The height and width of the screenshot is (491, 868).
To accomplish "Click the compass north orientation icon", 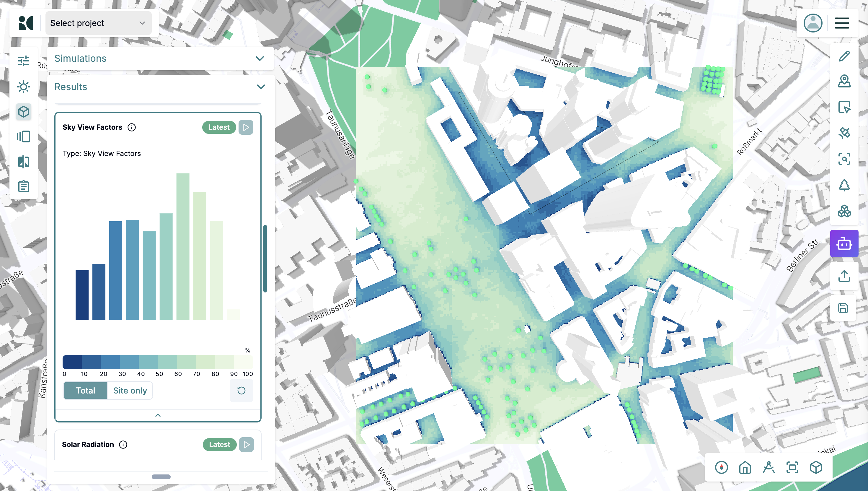I will 722,467.
